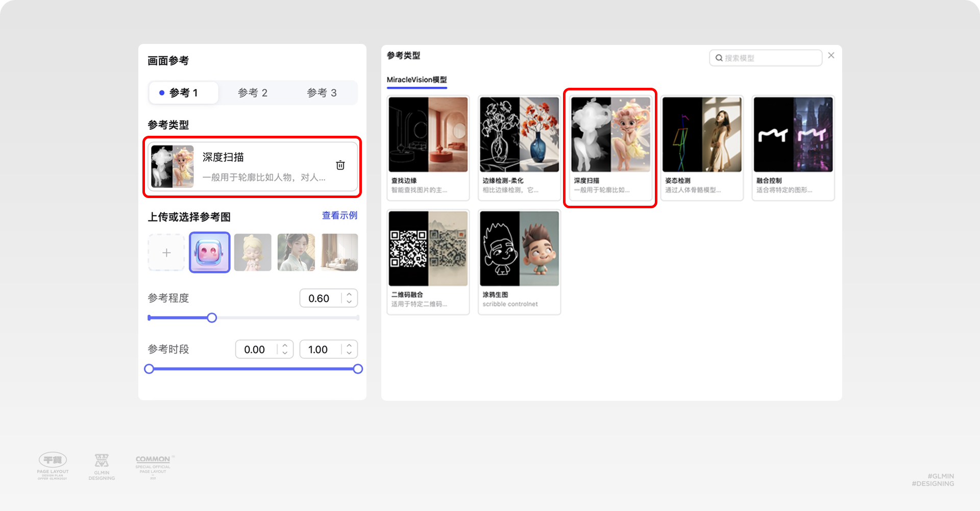Select the 二维码融合 QR model
This screenshot has height=511, width=980.
428,261
